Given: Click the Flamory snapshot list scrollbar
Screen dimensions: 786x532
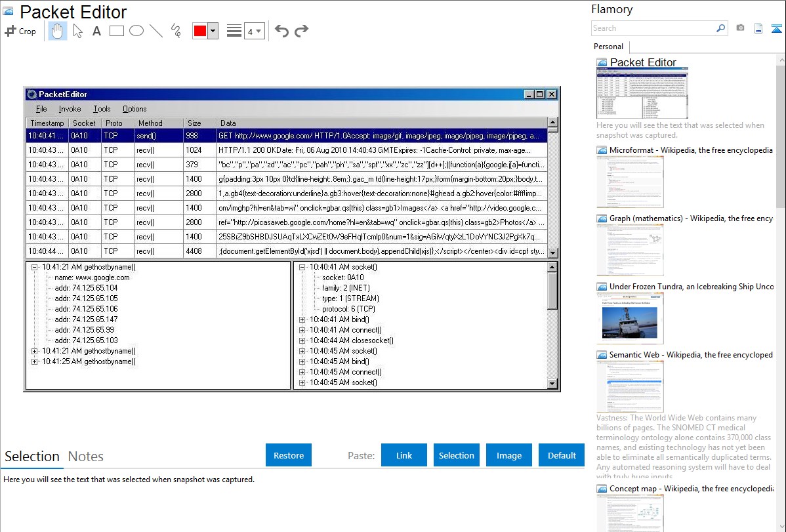Looking at the screenshot, I should pyautogui.click(x=781, y=135).
